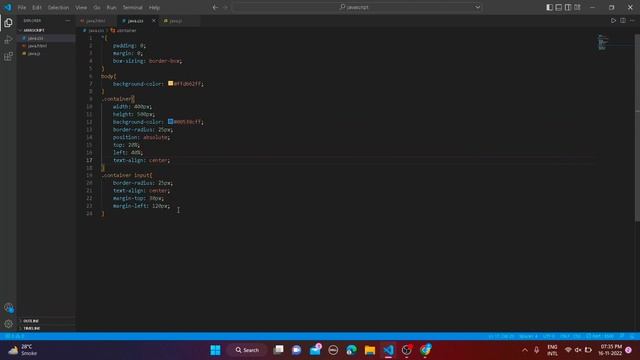This screenshot has width=640, height=360.
Task: Open container background-color swatch on line 12
Action: pos(170,122)
